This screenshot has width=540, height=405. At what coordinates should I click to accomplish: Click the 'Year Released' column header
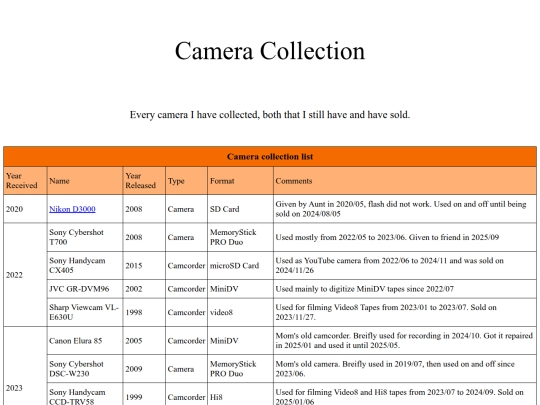coord(144,181)
